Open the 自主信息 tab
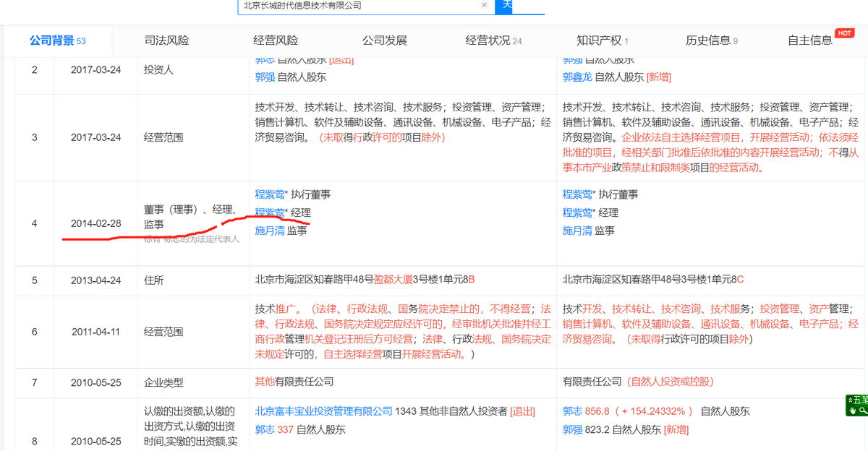The height and width of the screenshot is (451, 868). [x=810, y=40]
